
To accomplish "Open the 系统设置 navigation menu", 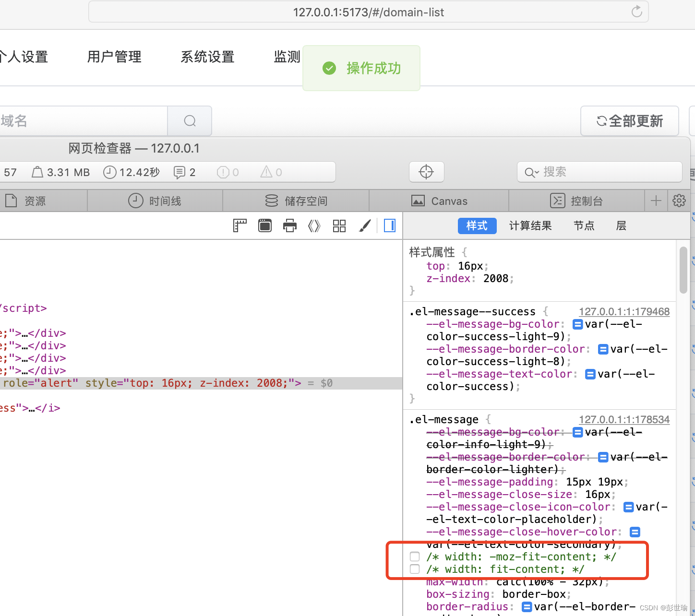I will click(x=207, y=57).
